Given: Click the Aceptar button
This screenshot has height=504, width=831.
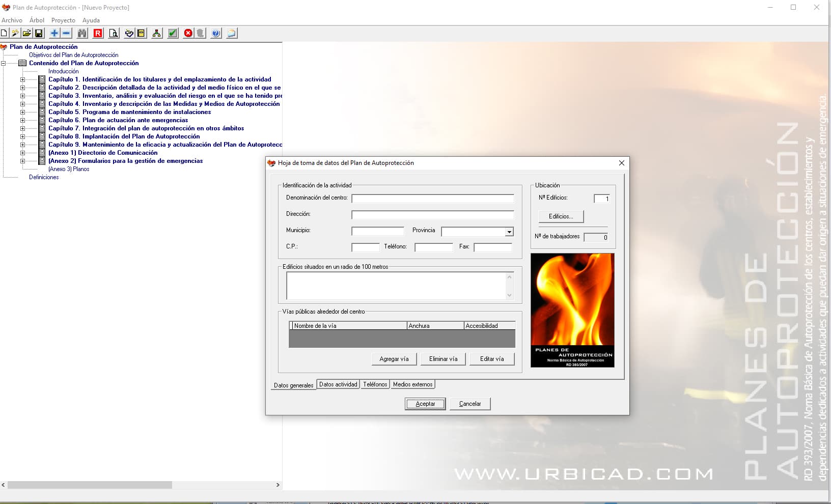Looking at the screenshot, I should (x=425, y=404).
